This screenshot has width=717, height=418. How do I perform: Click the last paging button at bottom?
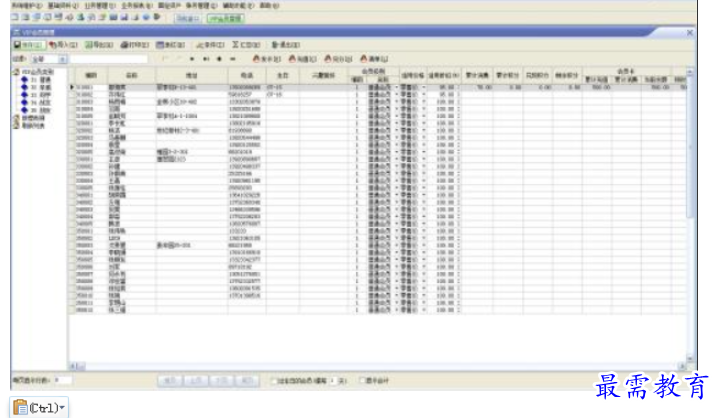click(x=247, y=380)
